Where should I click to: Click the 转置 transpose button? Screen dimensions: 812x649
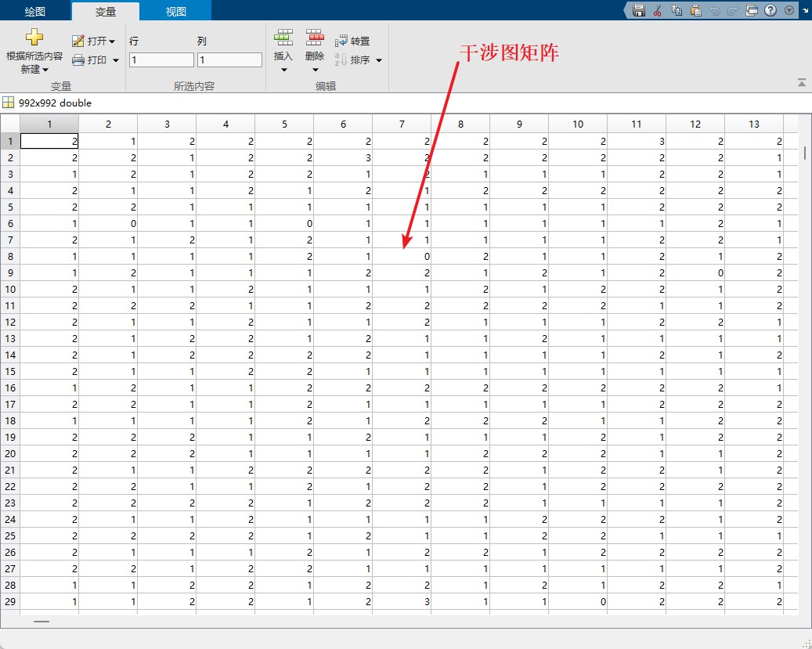point(352,41)
